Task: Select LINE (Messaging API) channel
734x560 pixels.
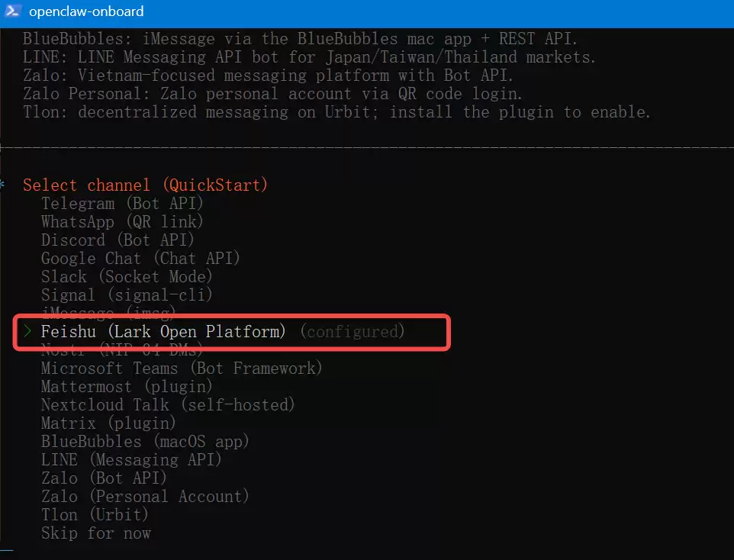Action: pyautogui.click(x=131, y=459)
